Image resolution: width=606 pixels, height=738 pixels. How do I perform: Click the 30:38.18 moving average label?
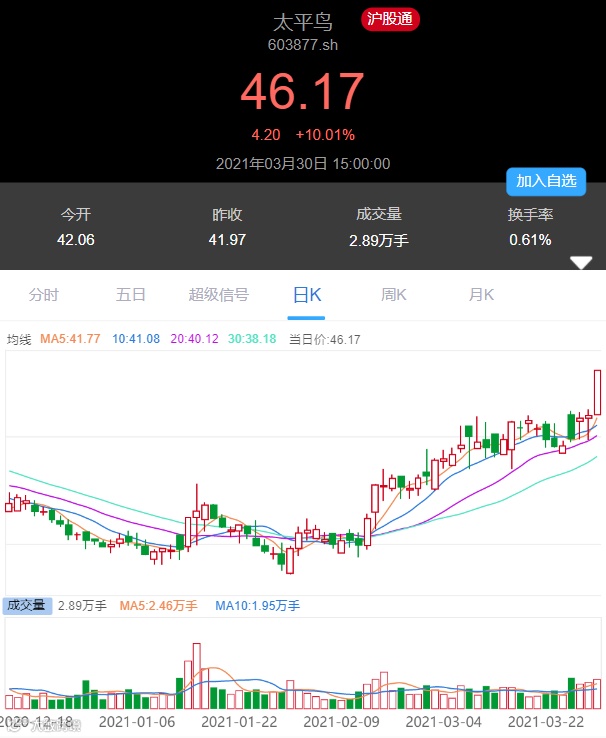(252, 339)
